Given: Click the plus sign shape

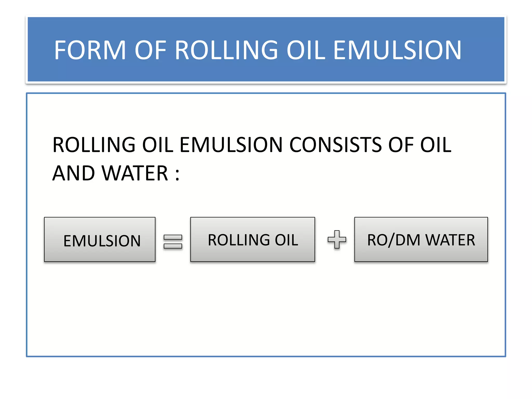Looking at the screenshot, I should (x=337, y=239).
